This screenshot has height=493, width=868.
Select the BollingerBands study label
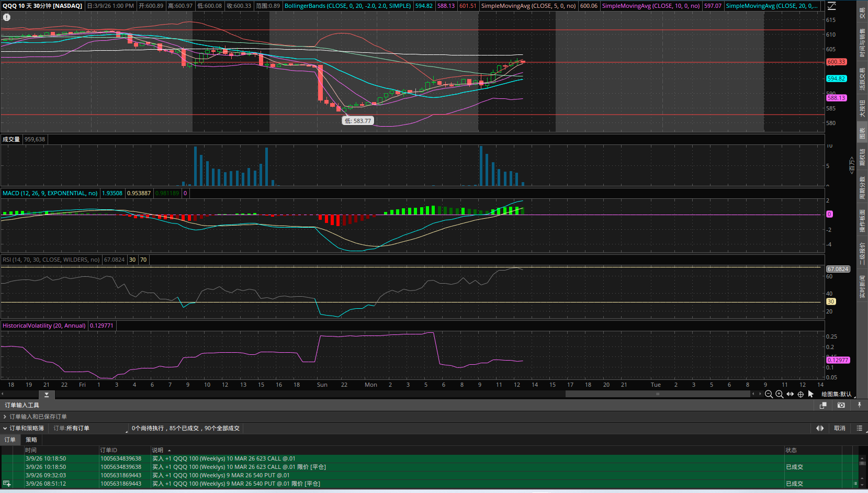tap(347, 6)
